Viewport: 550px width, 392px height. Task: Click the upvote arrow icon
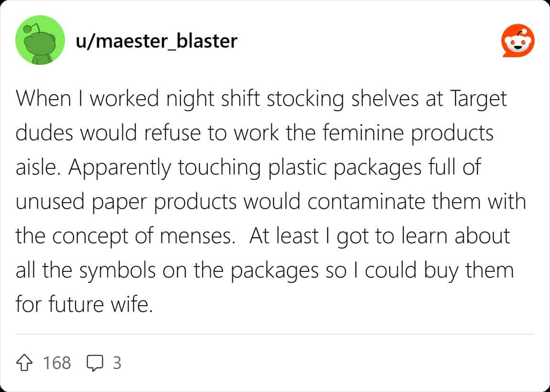[x=26, y=363]
